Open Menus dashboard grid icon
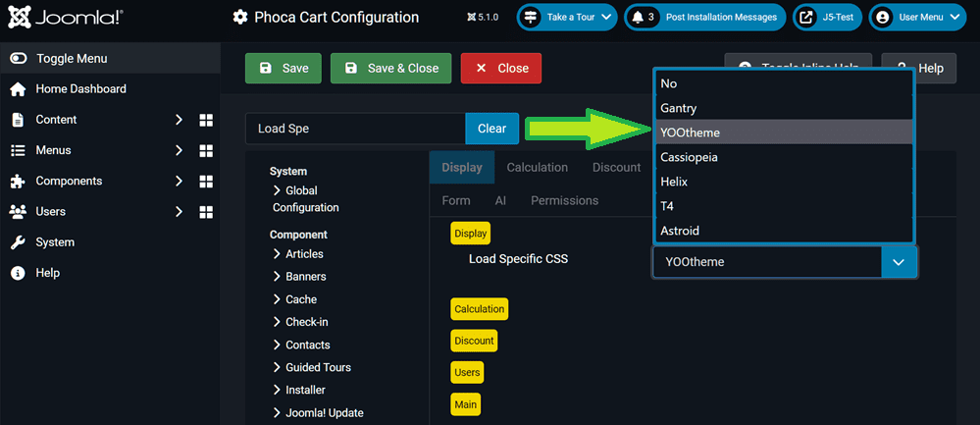The width and height of the screenshot is (980, 425). 206,151
